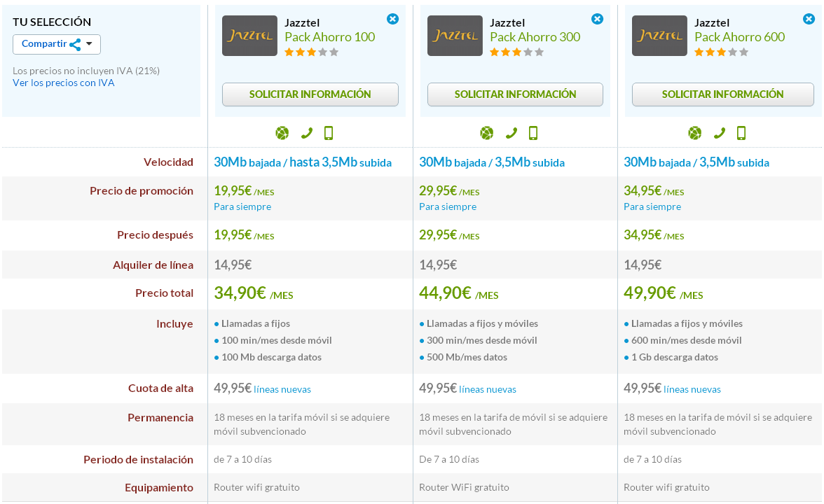The height and width of the screenshot is (504, 824).
Task: Click the mobile device icon under Pack Ahorro 300
Action: pyautogui.click(x=533, y=133)
